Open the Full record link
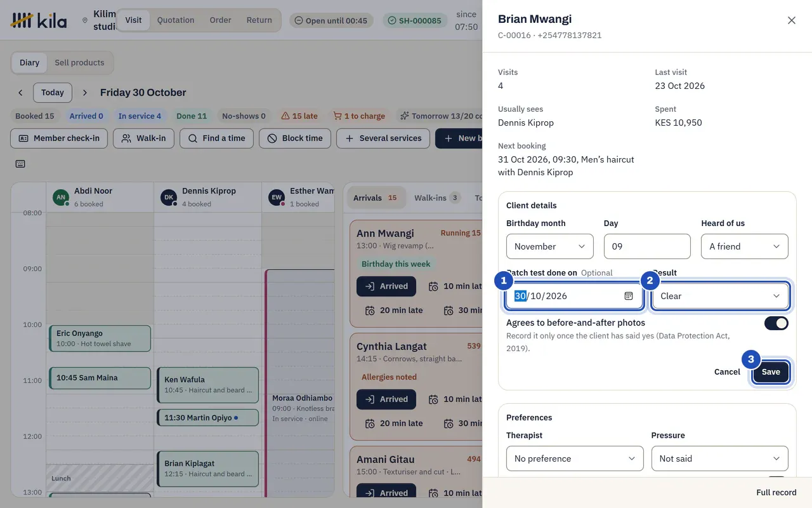812x508 pixels. coord(776,493)
